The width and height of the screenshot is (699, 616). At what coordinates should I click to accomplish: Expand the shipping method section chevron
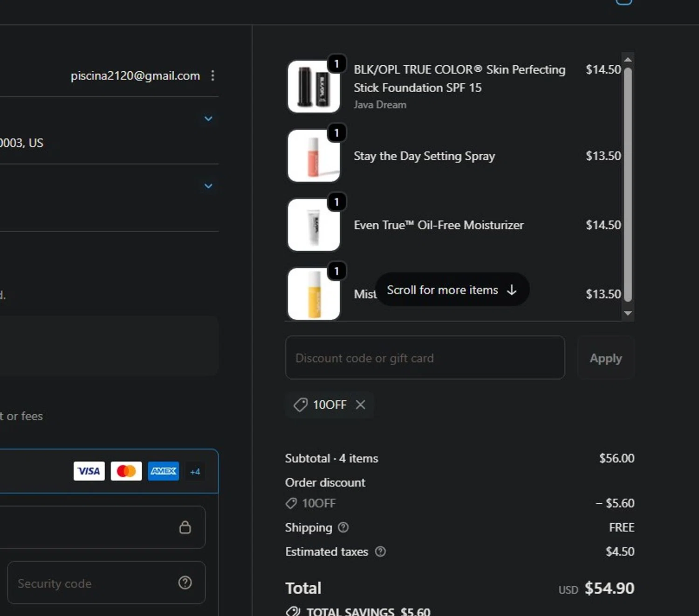click(x=208, y=186)
